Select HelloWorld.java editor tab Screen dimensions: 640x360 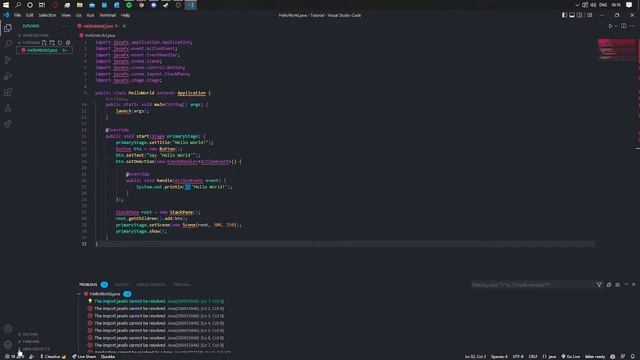[98, 26]
